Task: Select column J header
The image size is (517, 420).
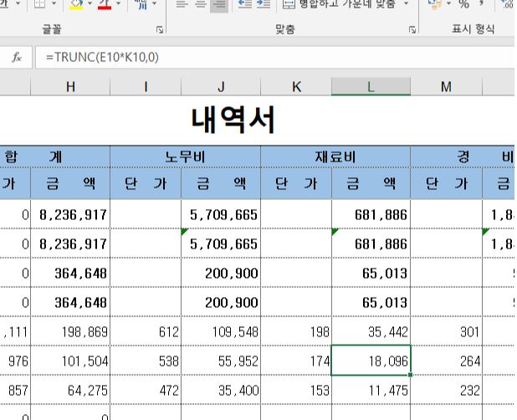Action: [221, 87]
